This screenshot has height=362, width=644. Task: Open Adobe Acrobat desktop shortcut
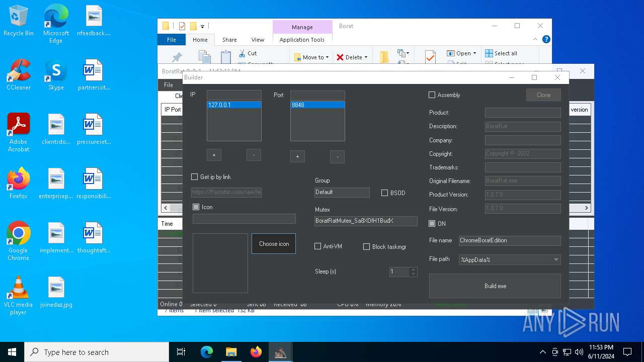19,133
